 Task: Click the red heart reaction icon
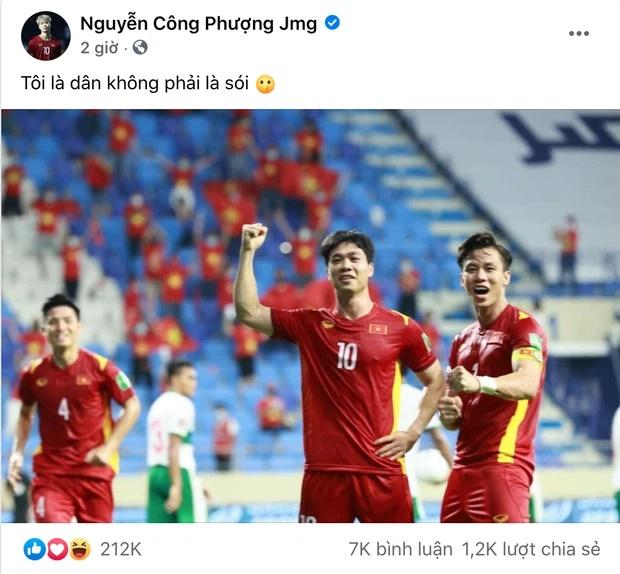click(x=57, y=549)
